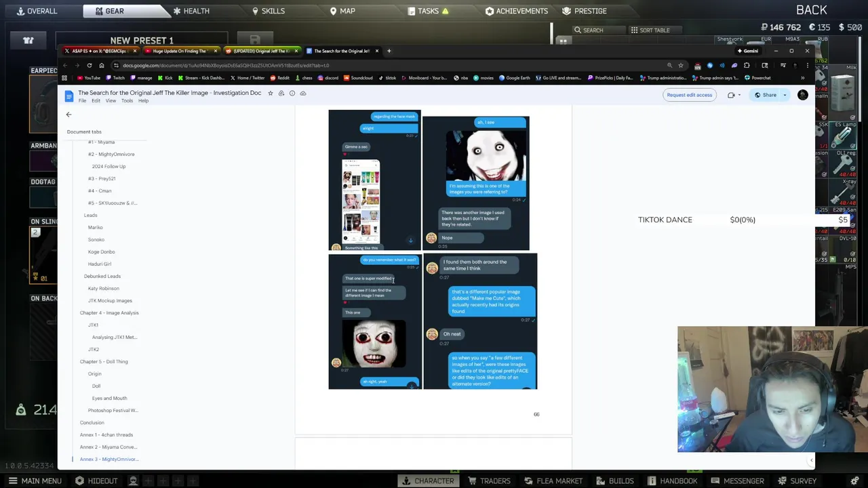
Task: Open Soundcloud bookmark
Action: click(x=358, y=78)
